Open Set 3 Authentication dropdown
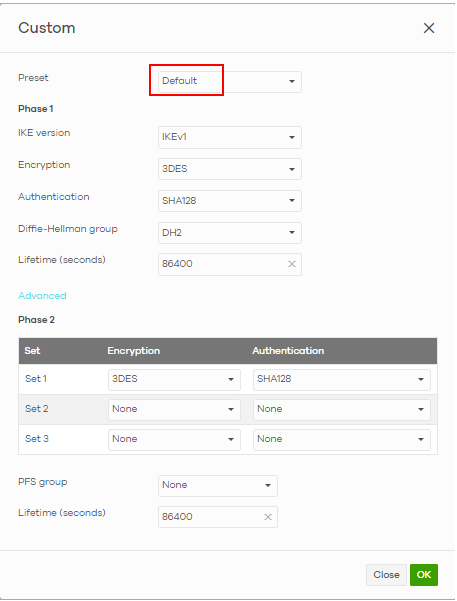Image resolution: width=457 pixels, height=601 pixels. (x=342, y=440)
